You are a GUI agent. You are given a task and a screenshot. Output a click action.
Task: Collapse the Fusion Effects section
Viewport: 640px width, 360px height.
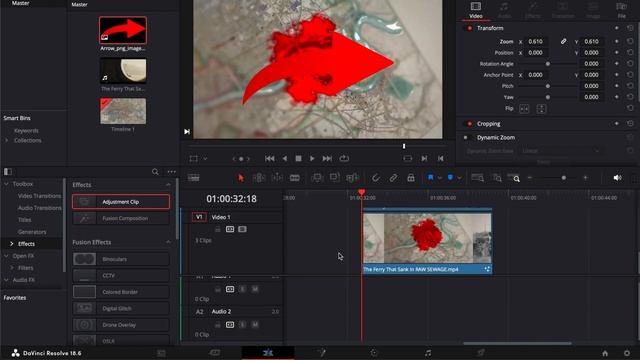coord(168,242)
